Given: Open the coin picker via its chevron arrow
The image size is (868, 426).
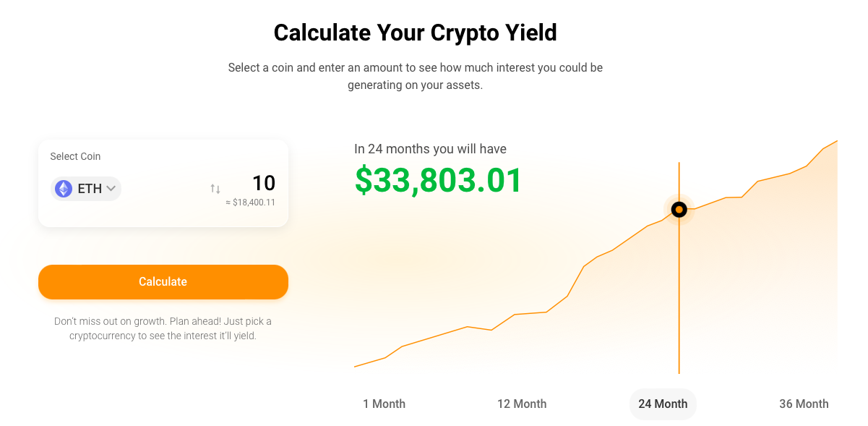Looking at the screenshot, I should coord(110,188).
